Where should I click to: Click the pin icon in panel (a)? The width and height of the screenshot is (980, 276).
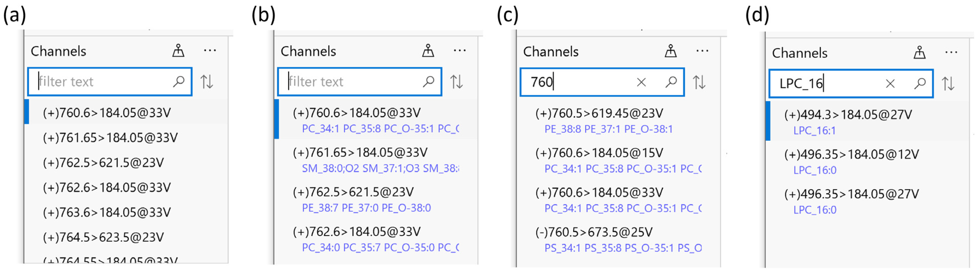tap(178, 50)
